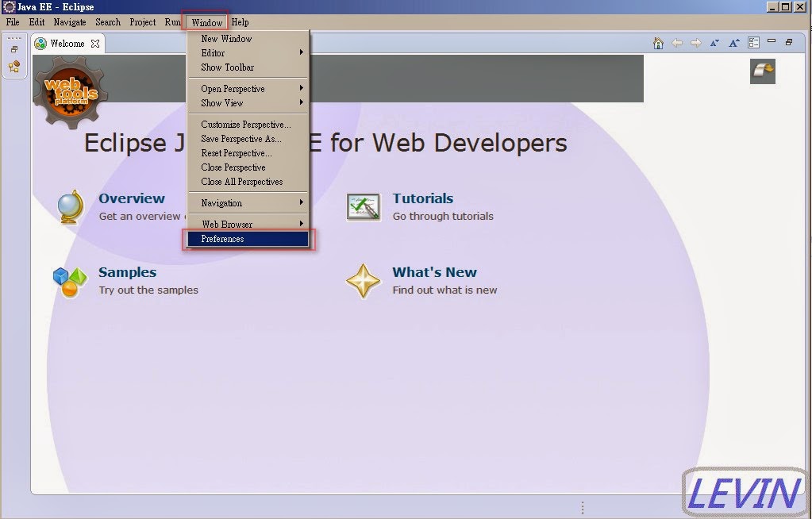Click the Overview globe icon
The width and height of the screenshot is (812, 519).
[71, 207]
